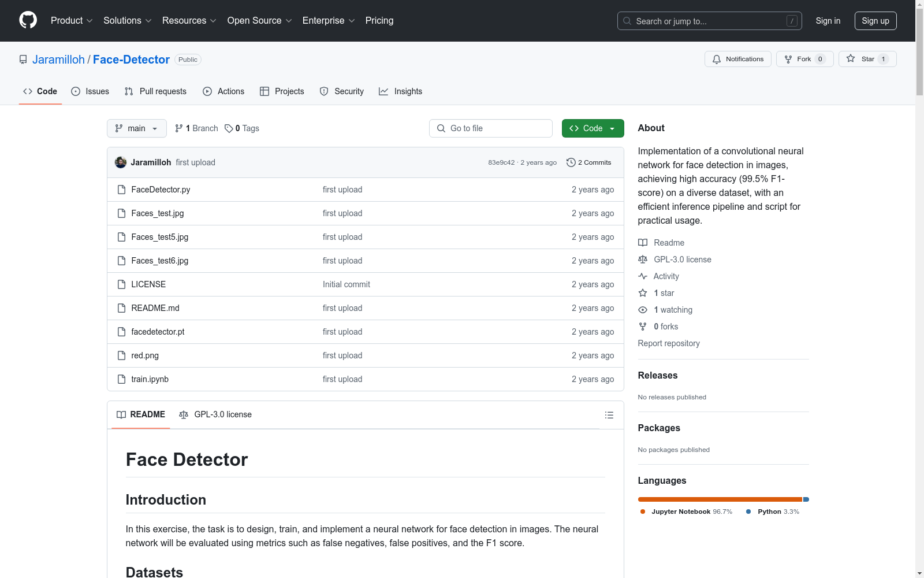
Task: Click Report repository link
Action: pos(669,343)
